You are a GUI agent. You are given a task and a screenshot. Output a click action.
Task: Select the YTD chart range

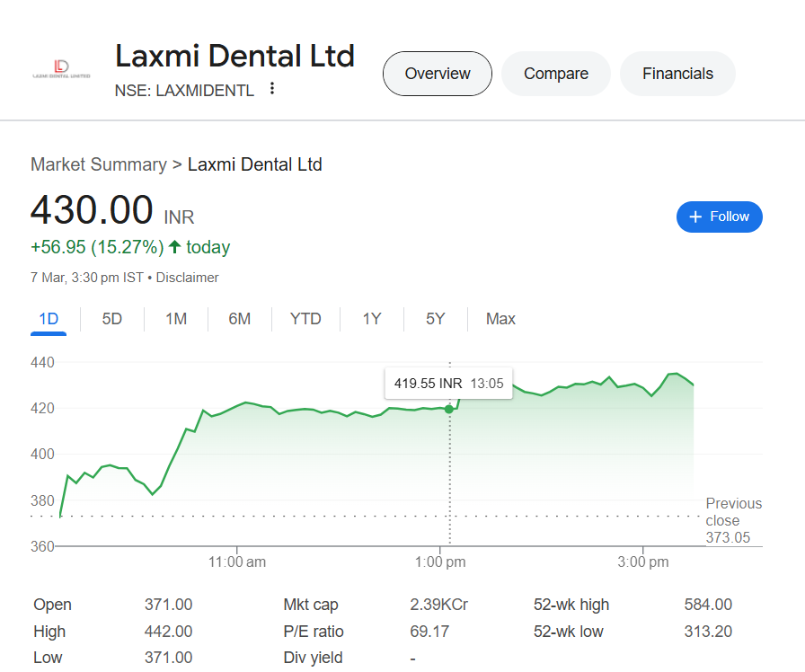click(305, 319)
